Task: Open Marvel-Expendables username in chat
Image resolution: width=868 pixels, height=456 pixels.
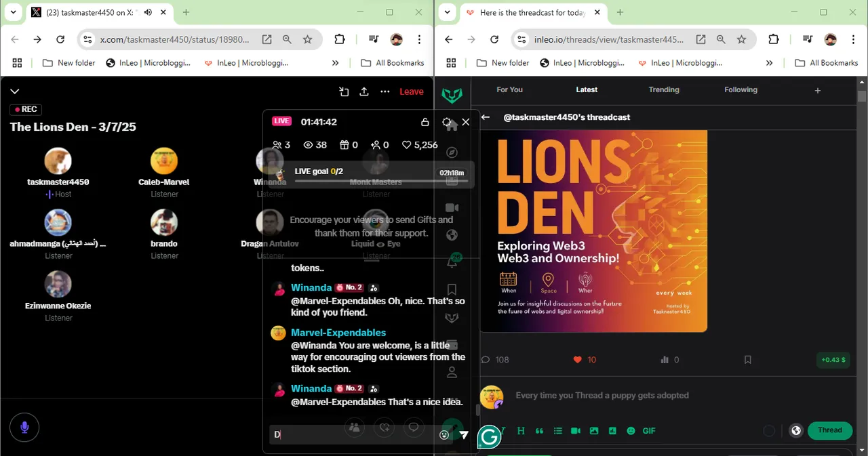Action: [x=338, y=333]
